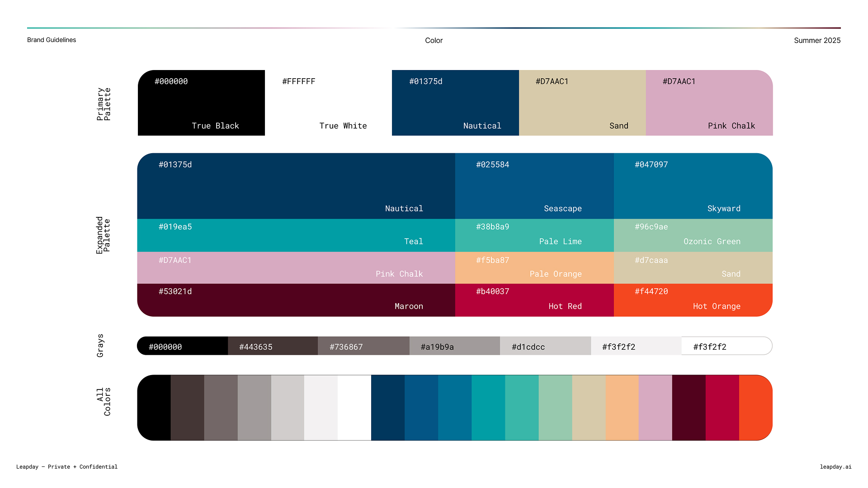Select the Summer 2025 header label
Screen dimensions: 868x488
(817, 40)
